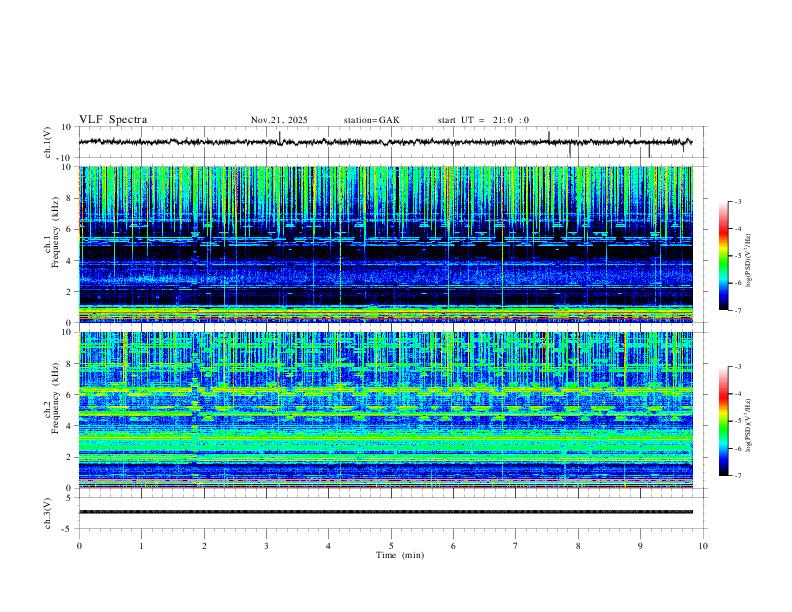Click the ch.2 spectrogram panel
The width and height of the screenshot is (792, 612).
pyautogui.click(x=385, y=410)
